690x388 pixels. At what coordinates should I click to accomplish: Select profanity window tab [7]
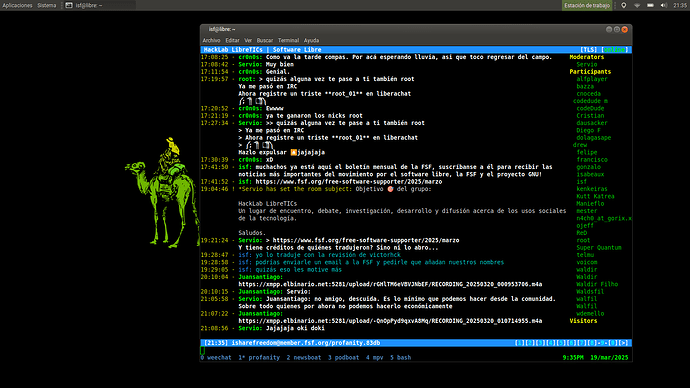[582, 343]
